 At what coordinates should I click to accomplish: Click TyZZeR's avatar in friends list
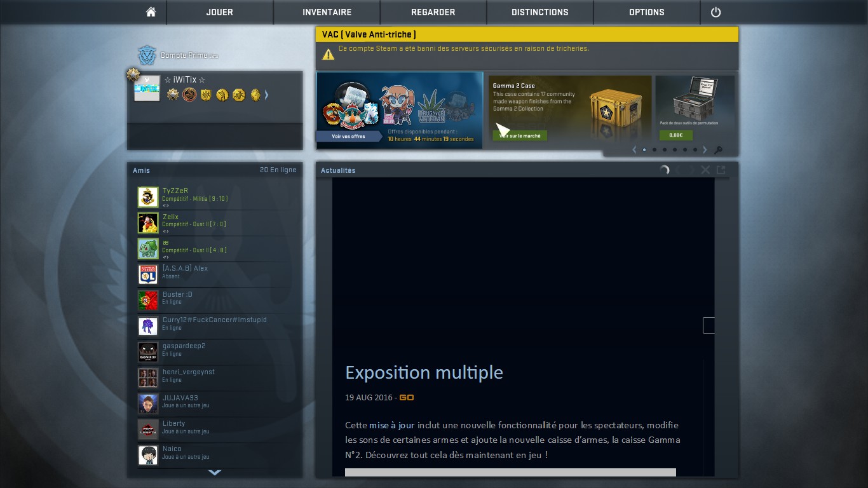click(x=148, y=197)
